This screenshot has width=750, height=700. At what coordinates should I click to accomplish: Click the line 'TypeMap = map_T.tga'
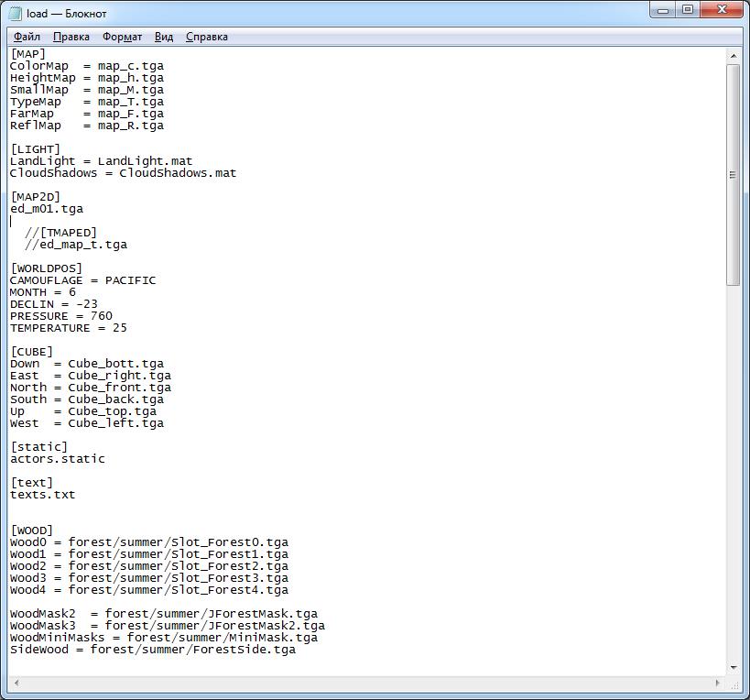87,102
